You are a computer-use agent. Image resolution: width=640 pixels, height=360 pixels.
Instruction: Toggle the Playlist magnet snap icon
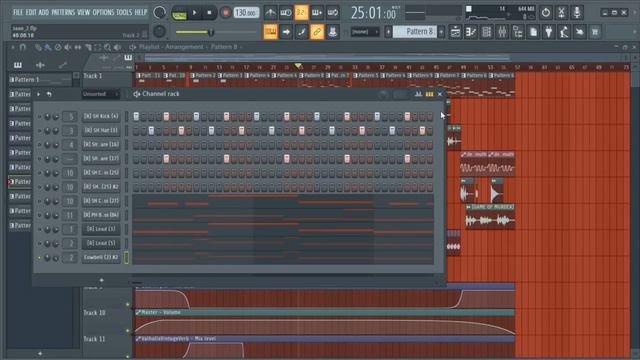[22, 47]
